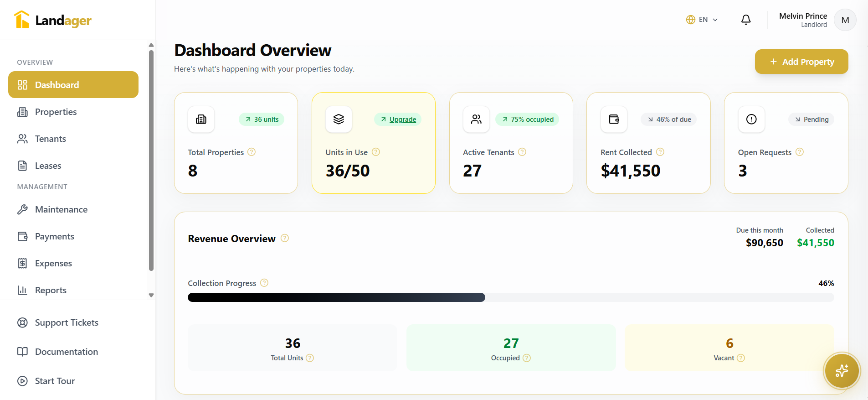Click the help icon next to Revenue Overview
868x400 pixels.
pos(285,238)
